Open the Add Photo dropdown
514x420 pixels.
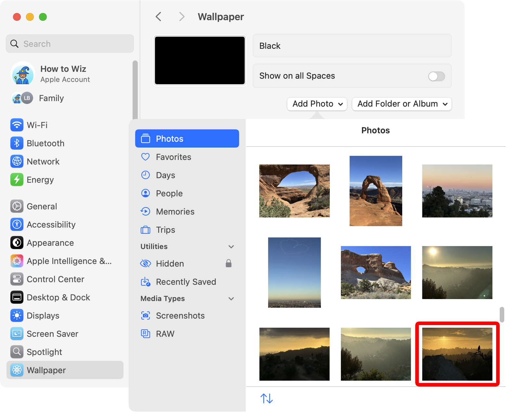pyautogui.click(x=317, y=104)
